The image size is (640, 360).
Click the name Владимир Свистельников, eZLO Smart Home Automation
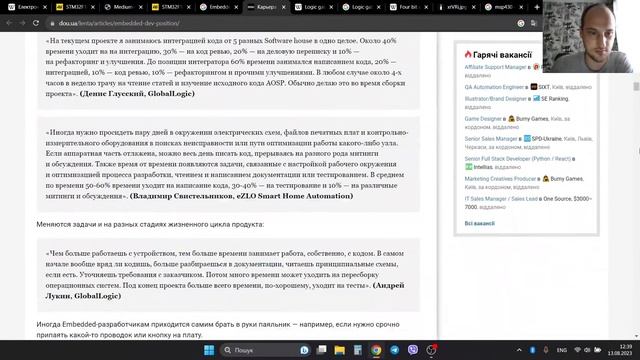click(x=242, y=196)
